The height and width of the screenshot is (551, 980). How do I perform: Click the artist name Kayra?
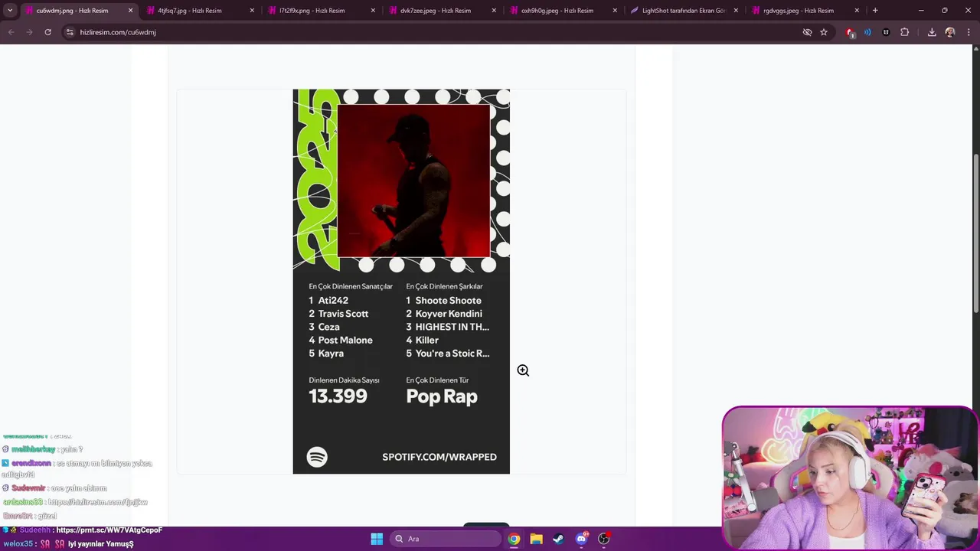(x=331, y=354)
